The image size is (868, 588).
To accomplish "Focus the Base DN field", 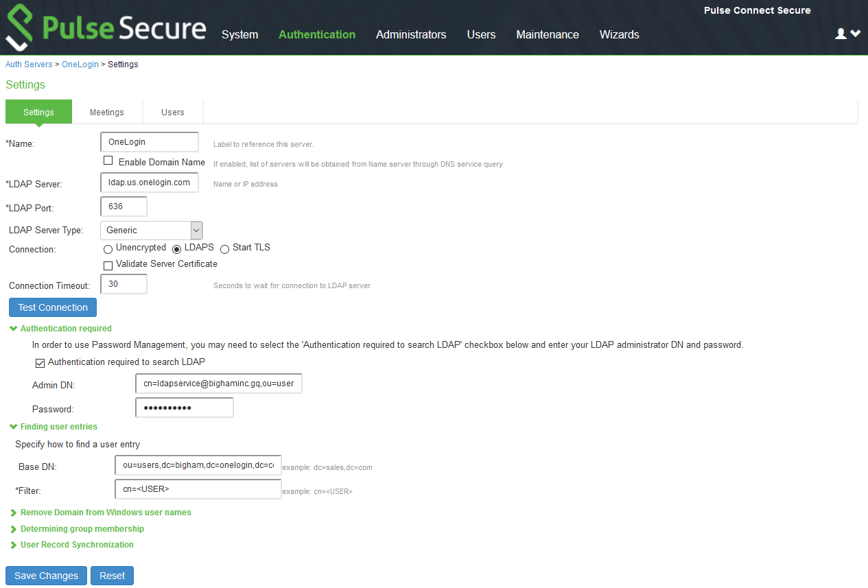I will [x=198, y=465].
